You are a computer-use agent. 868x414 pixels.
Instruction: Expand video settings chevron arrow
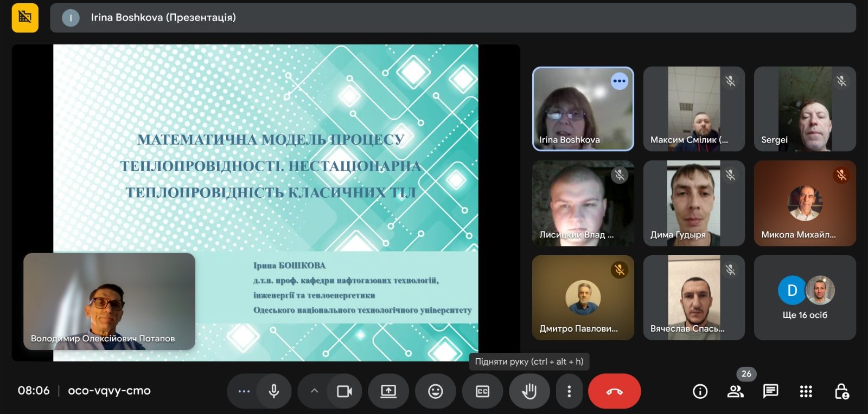314,391
